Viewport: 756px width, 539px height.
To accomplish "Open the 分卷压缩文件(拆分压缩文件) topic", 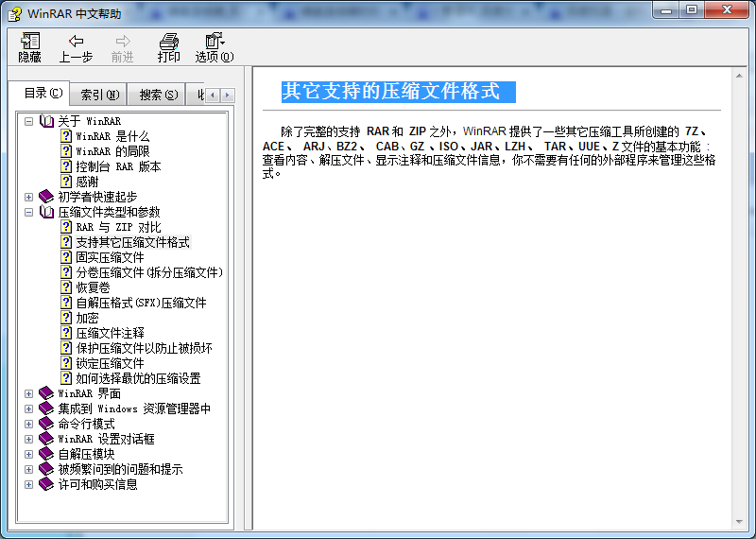I will 149,272.
